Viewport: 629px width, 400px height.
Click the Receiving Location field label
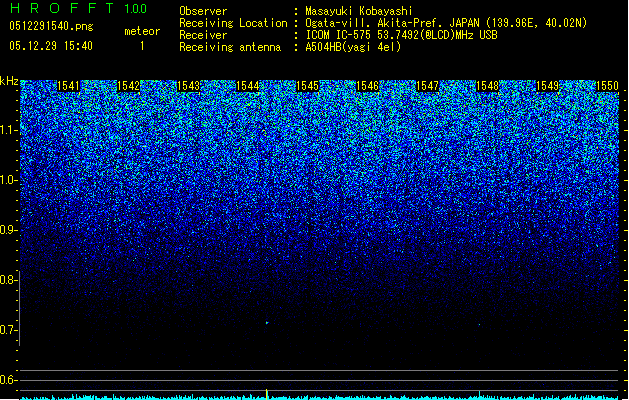233,23
